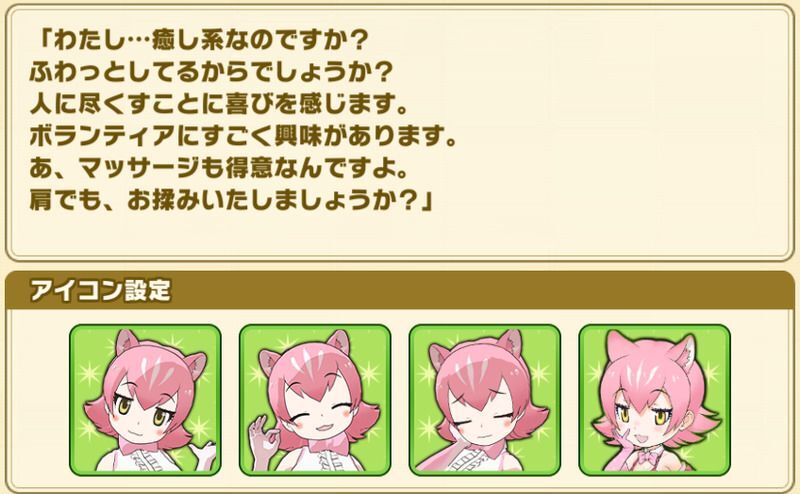This screenshot has width=800, height=494.
Task: Click the empty area below the profile text
Action: (400, 235)
